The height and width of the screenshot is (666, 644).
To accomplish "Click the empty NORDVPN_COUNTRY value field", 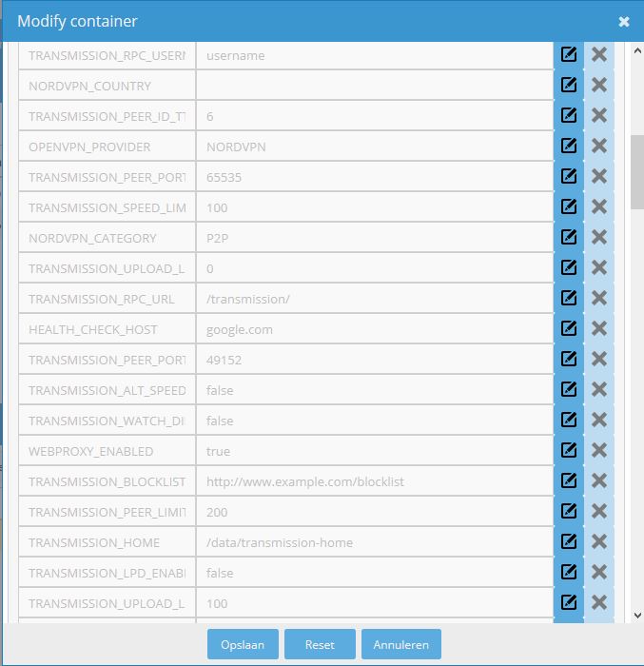I will tap(375, 86).
